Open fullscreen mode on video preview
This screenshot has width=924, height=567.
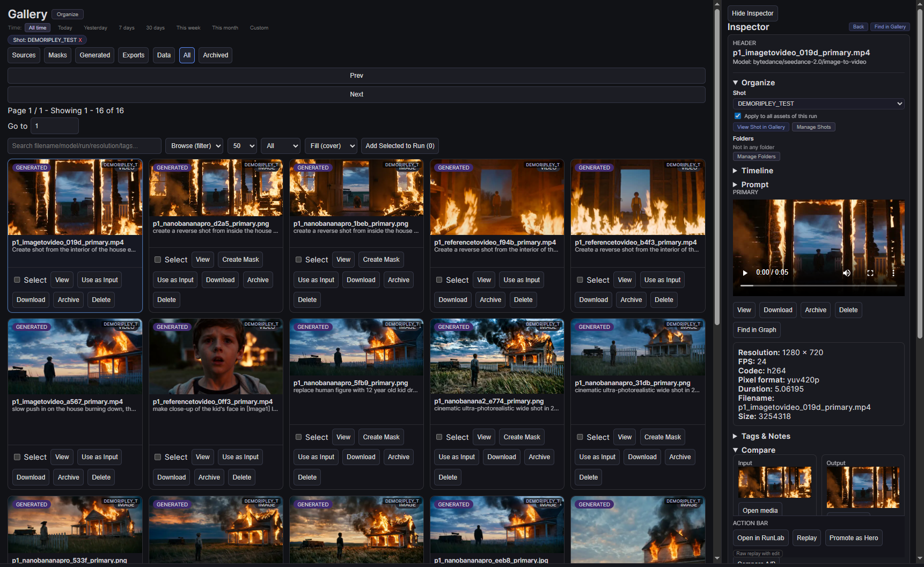coord(870,273)
